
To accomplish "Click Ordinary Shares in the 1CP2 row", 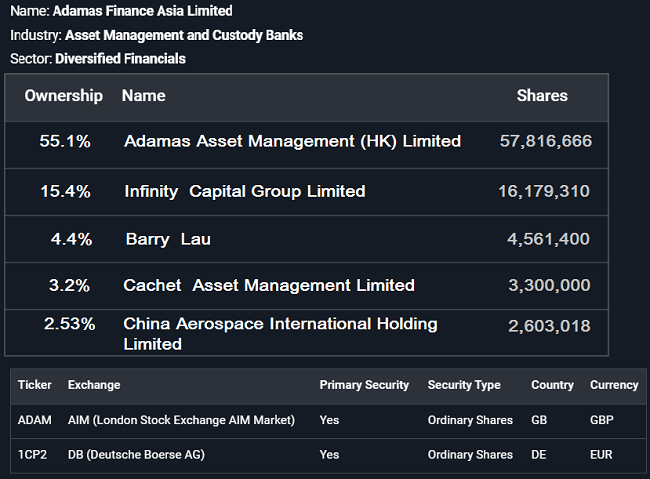I will point(470,455).
